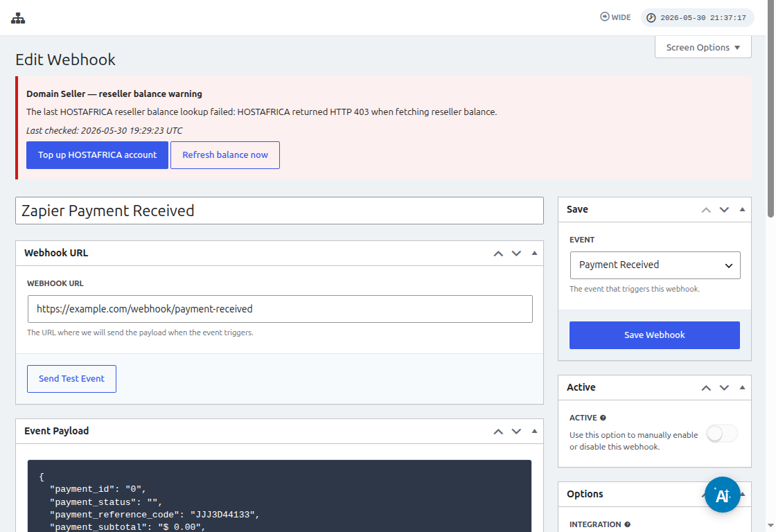Screen dimensions: 776x532
Task: Collapse the Webhook URL panel
Action: pyautogui.click(x=534, y=254)
